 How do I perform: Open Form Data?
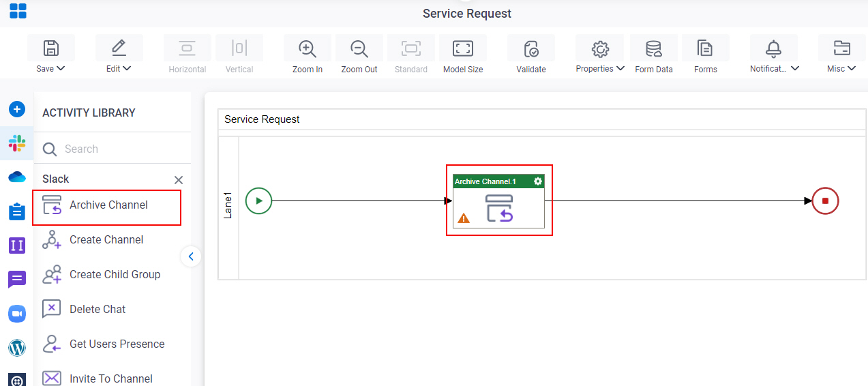654,48
